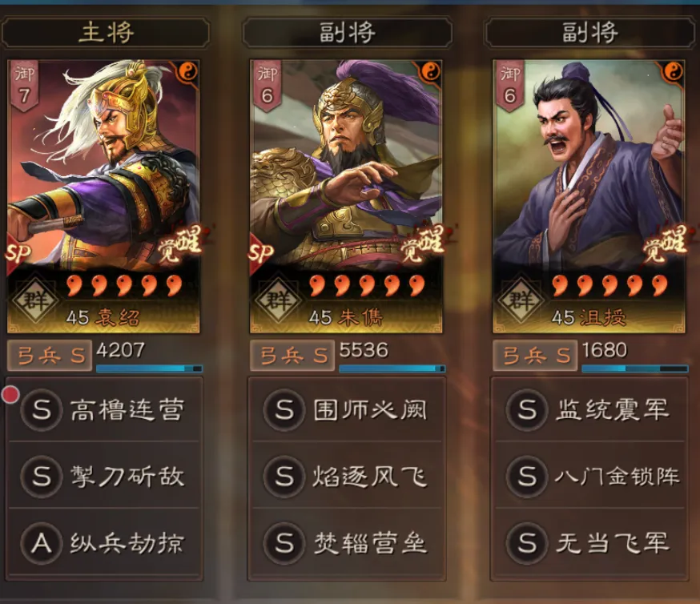Open the 焚辎营垒 skill entry

(347, 543)
